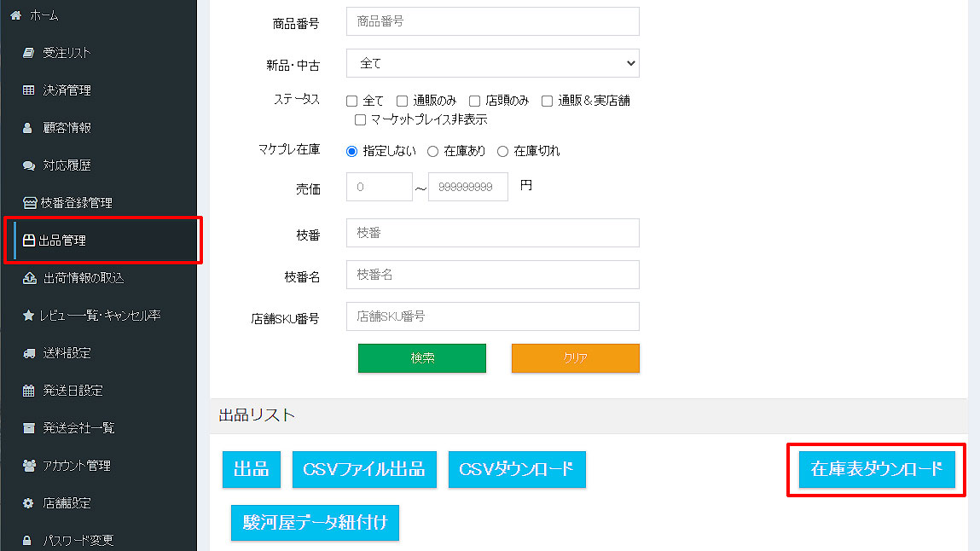Click the truck icon beside 送料設定
Viewport: 980px width, 551px height.
(28, 353)
